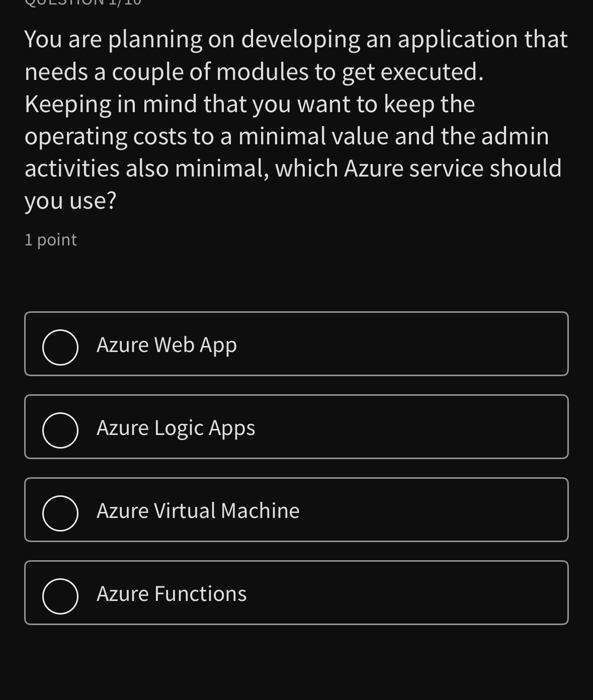Viewport: 593px width, 700px height.
Task: Click the Azure Web App option label text
Action: [x=166, y=344]
